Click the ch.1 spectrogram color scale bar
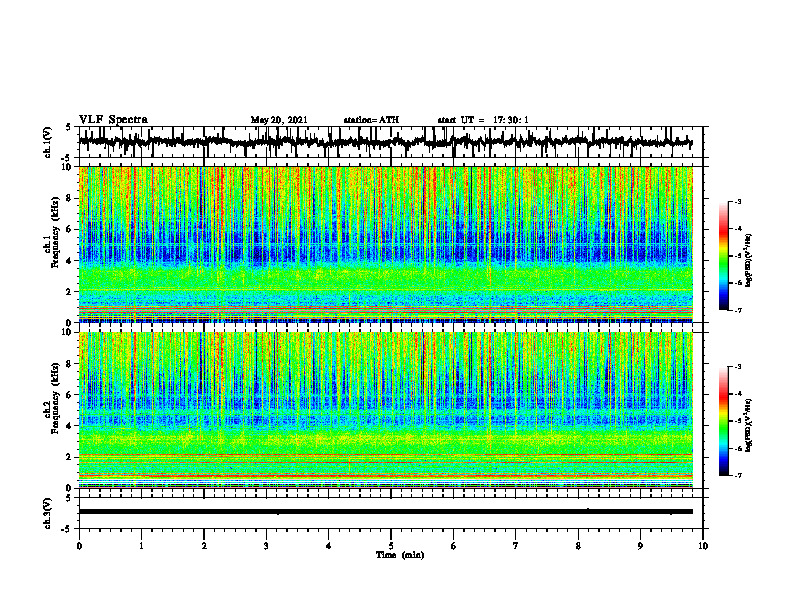 [723, 256]
